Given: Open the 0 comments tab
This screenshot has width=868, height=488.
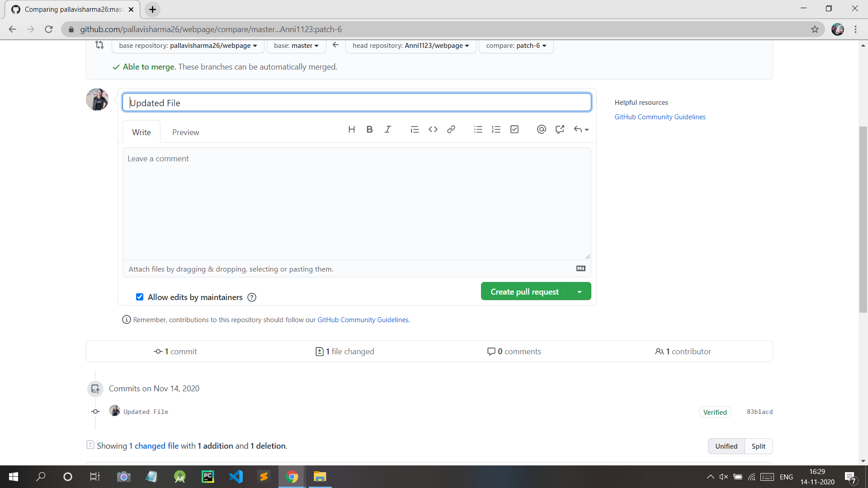Looking at the screenshot, I should click(x=514, y=351).
